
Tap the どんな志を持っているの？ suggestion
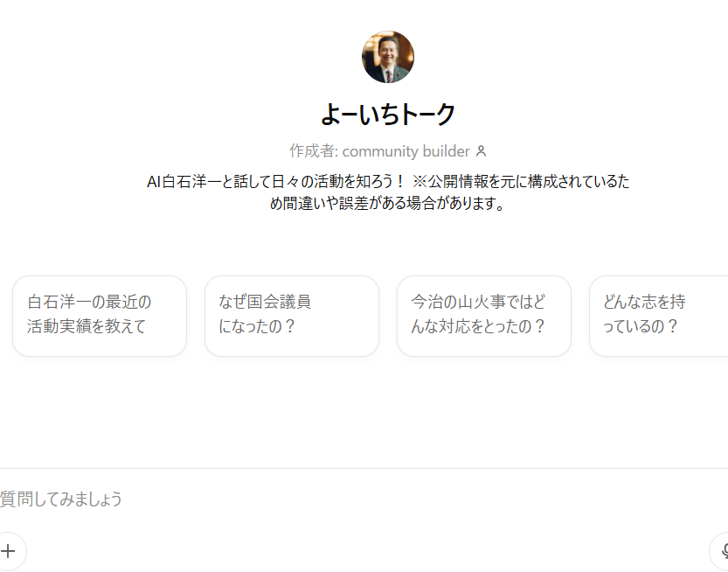click(x=659, y=316)
